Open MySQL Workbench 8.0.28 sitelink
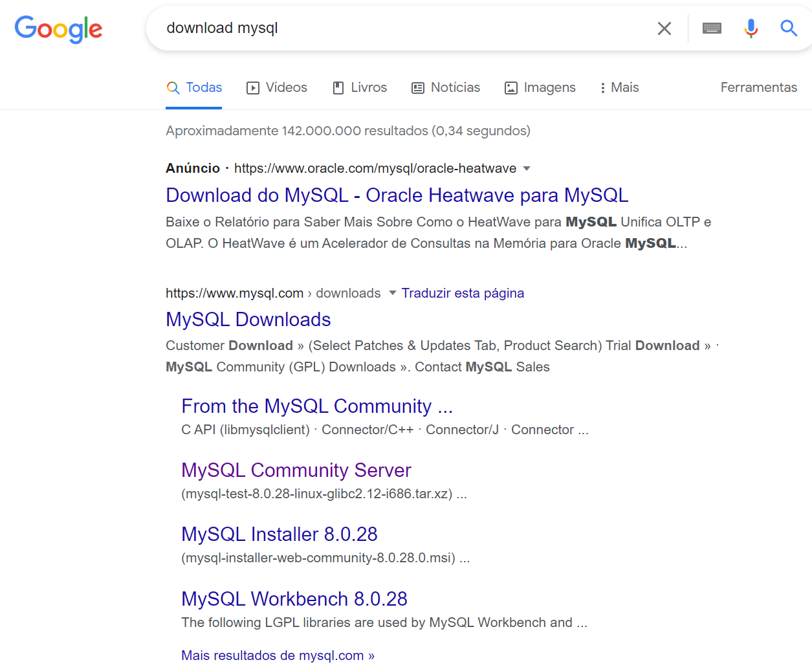The width and height of the screenshot is (812, 671). tap(294, 599)
